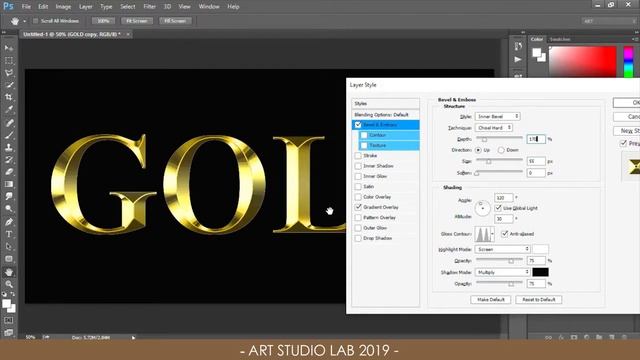Screen dimensions: 640x360
Task: Open status bar info arrow
Action: tap(133, 338)
